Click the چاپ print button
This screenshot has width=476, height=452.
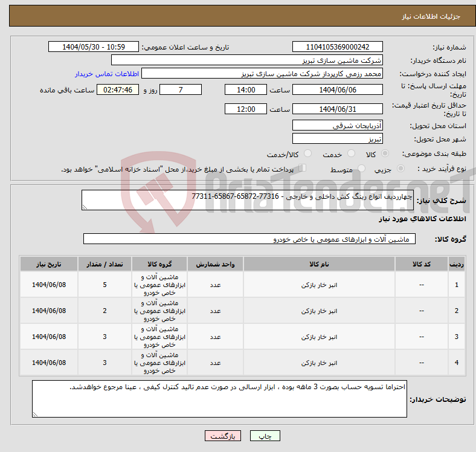(265, 436)
